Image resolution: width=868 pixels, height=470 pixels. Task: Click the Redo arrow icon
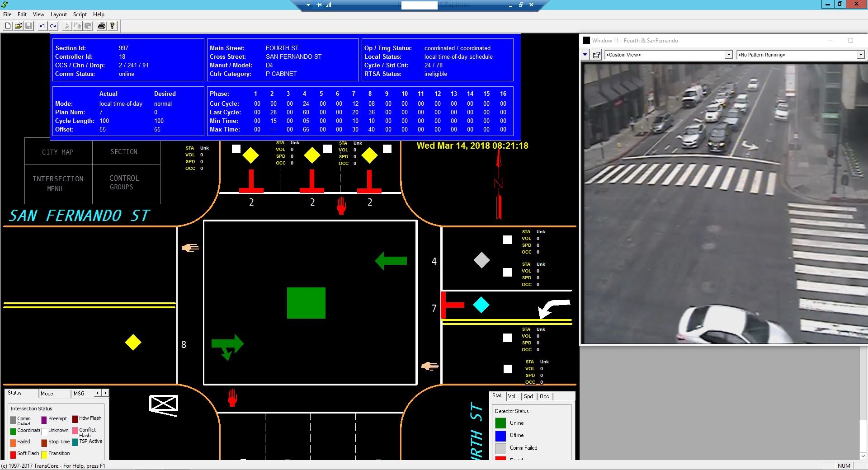click(x=53, y=26)
